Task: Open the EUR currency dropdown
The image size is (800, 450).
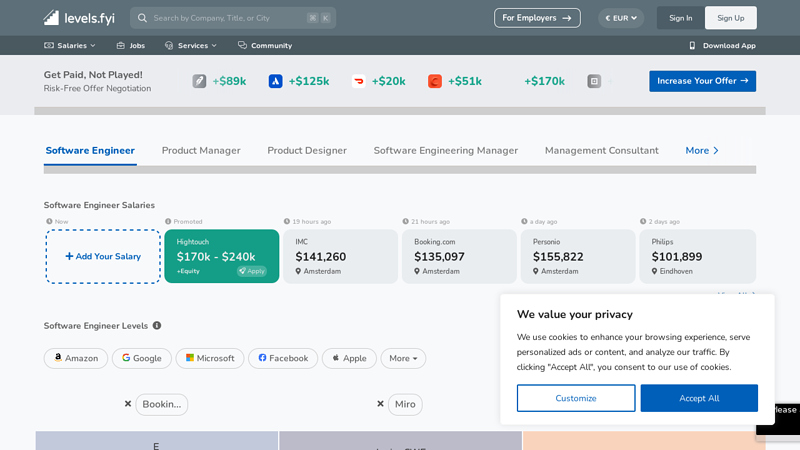Action: [x=621, y=18]
